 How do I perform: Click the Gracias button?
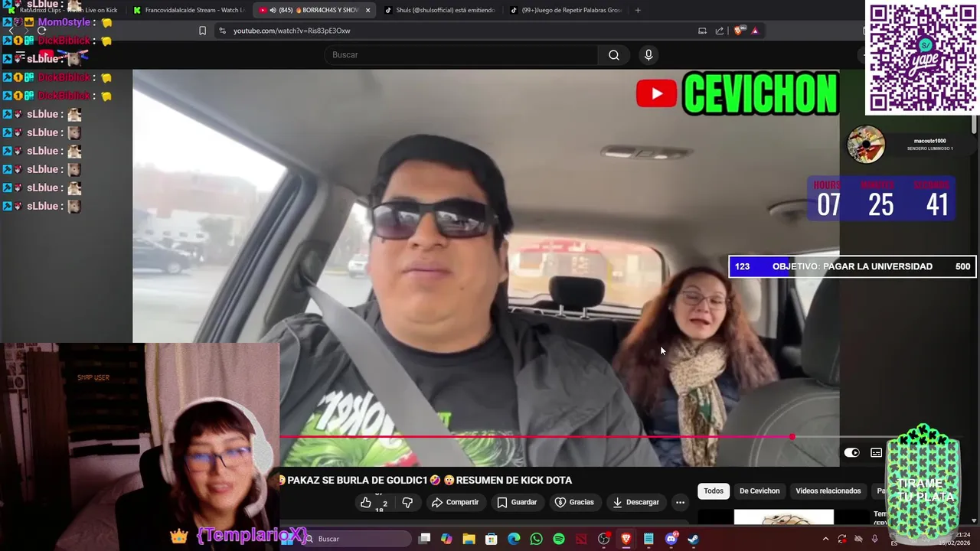point(574,502)
